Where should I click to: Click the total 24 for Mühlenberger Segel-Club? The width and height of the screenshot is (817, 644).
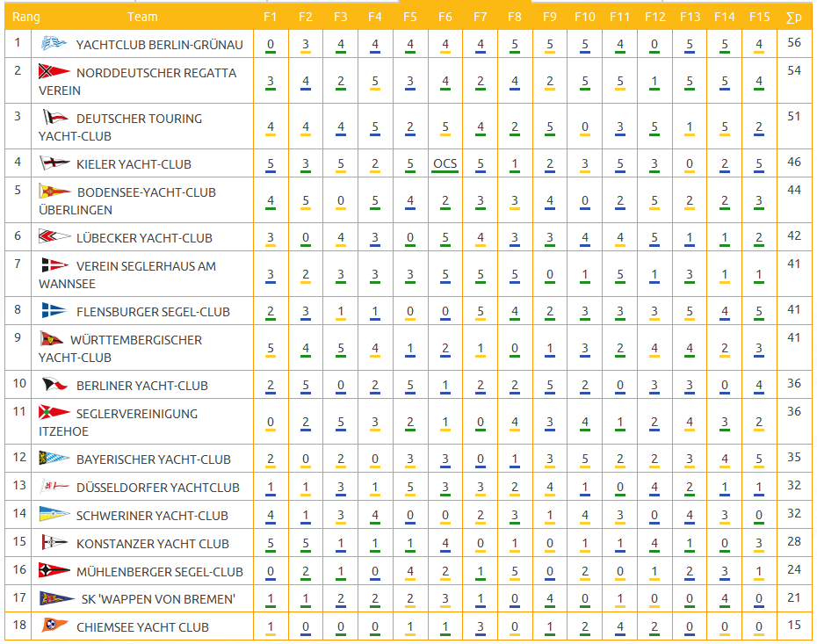click(794, 569)
